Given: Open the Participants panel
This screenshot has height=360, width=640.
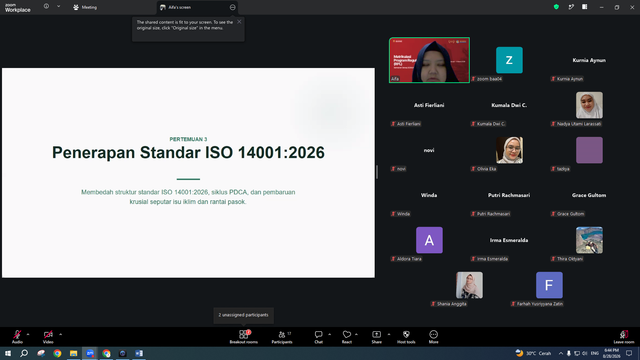Looking at the screenshot, I should tap(282, 336).
